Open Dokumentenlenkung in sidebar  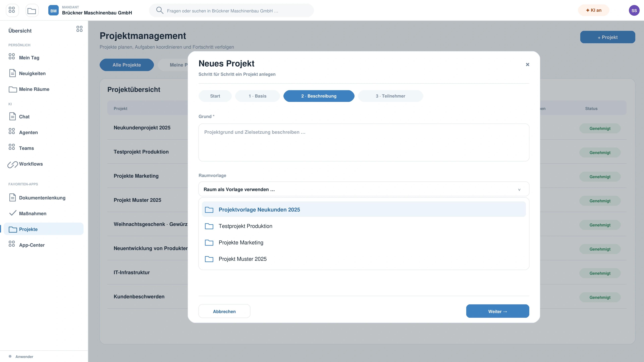tap(43, 198)
